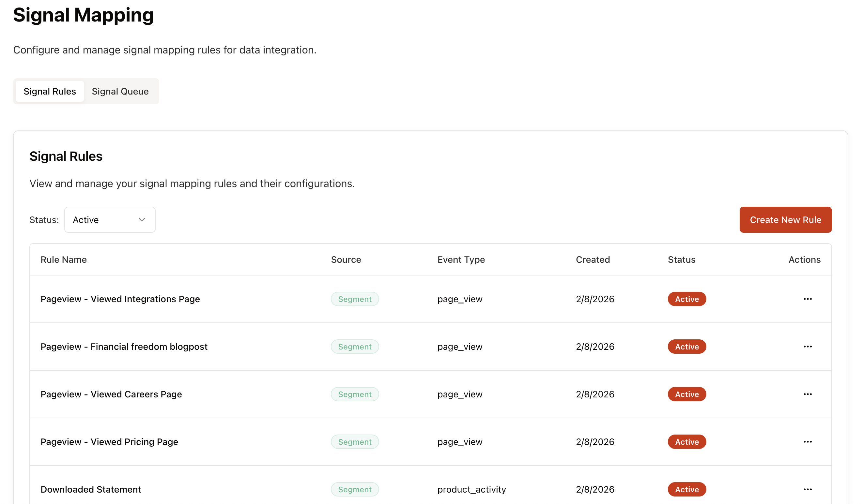862x504 pixels.
Task: Click created date 2/8/2026 in Downloaded Statement row
Action: [x=595, y=489]
